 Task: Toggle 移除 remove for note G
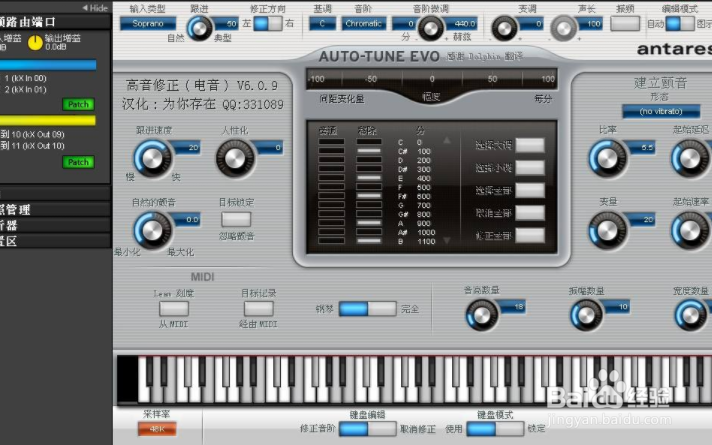pos(369,205)
